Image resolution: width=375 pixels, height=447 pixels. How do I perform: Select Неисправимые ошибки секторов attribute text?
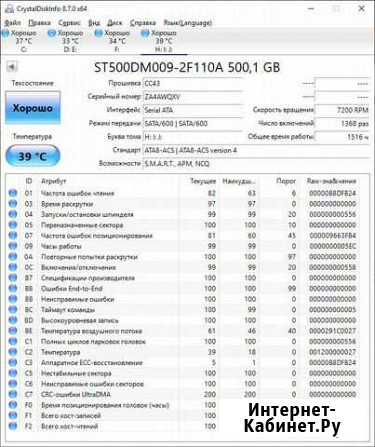pos(92,384)
